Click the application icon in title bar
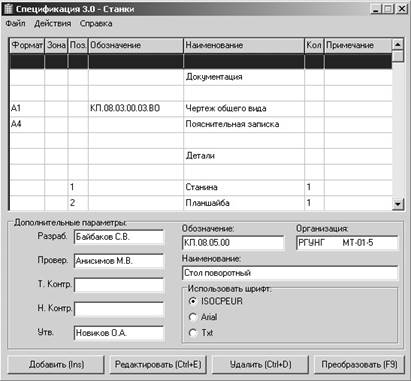The image size is (411, 381). [x=8, y=9]
